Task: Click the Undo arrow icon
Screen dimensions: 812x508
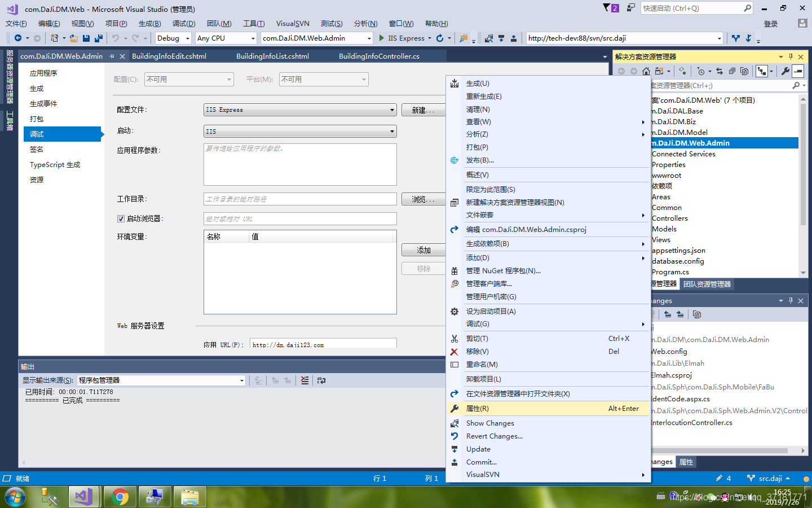Action: pos(116,38)
